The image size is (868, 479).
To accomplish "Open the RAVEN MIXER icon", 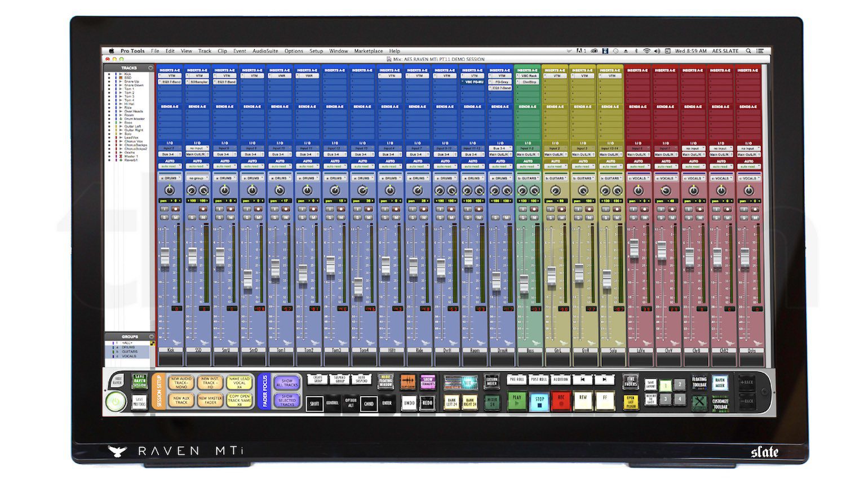I will (x=720, y=382).
